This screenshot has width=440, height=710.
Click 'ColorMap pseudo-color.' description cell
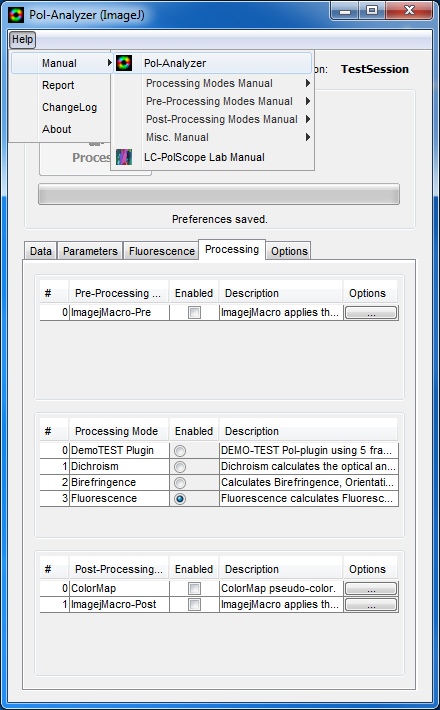[x=281, y=588]
